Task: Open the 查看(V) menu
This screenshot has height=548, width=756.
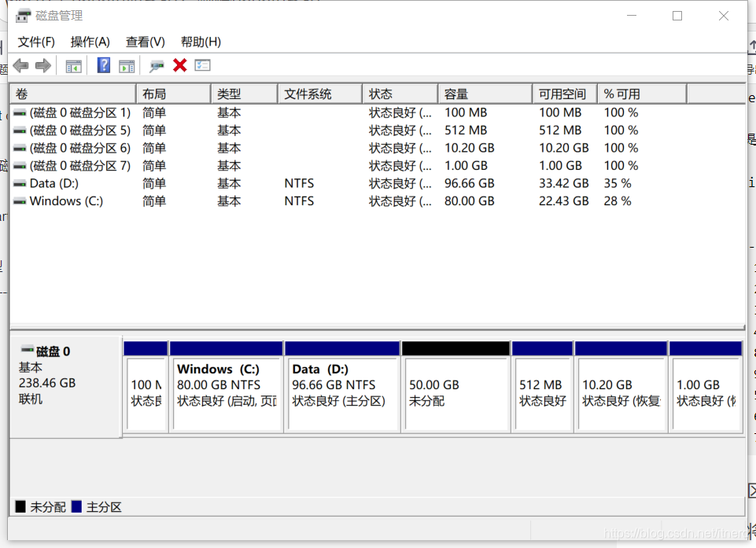Action: (x=145, y=42)
